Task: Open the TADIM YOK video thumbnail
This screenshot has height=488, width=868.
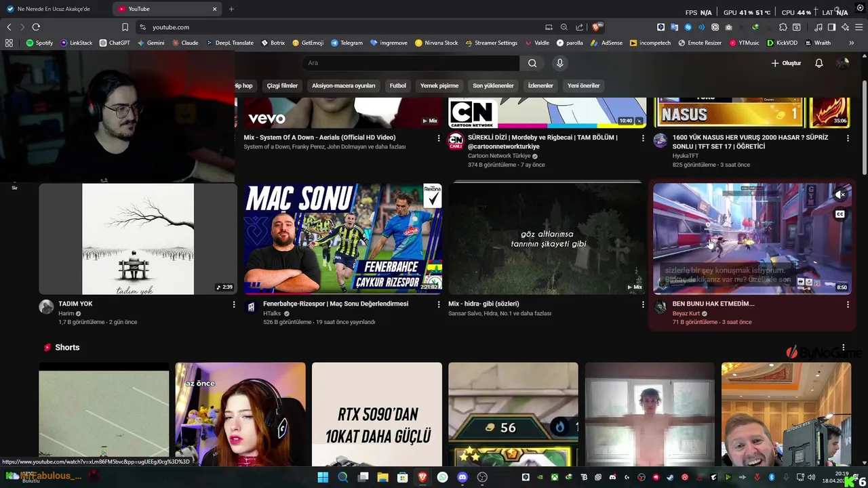Action: 138,239
